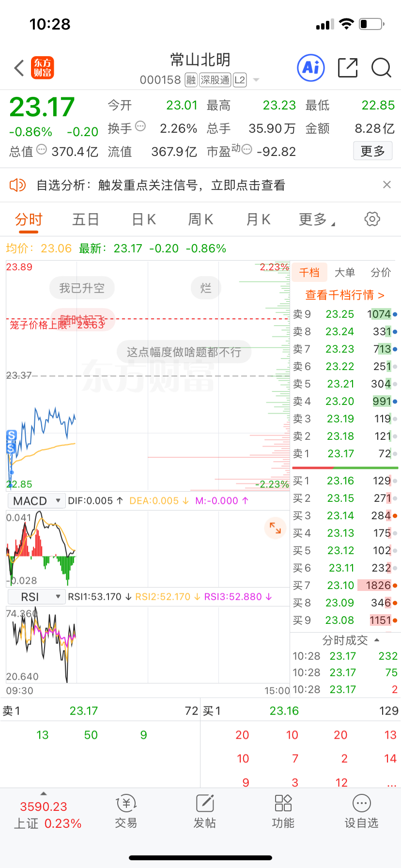
Task: Switch to 月K tab
Action: 258,219
